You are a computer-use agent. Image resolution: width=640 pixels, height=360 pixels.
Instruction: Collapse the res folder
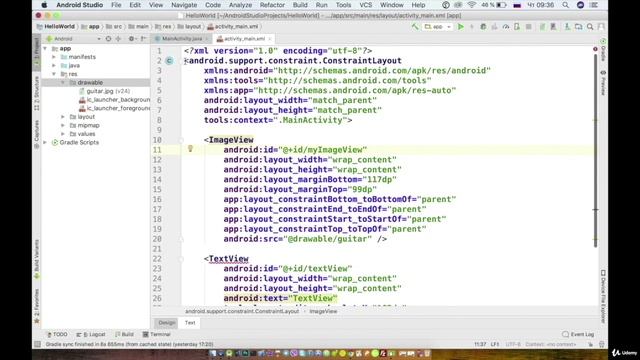click(54, 74)
